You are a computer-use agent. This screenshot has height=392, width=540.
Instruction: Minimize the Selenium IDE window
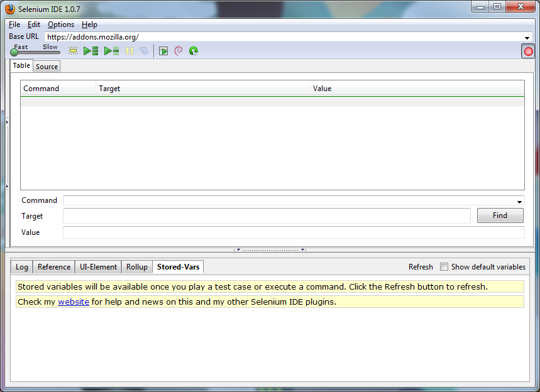click(480, 7)
